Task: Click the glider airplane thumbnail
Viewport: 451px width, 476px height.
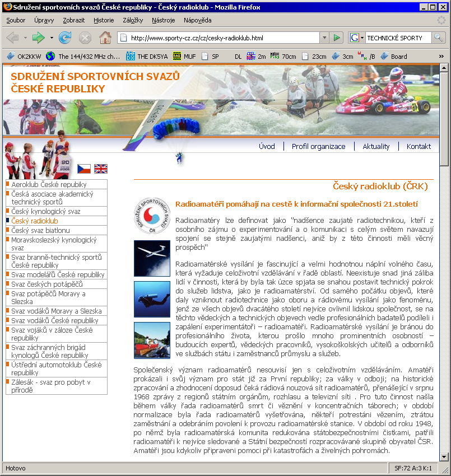Action: (x=152, y=258)
